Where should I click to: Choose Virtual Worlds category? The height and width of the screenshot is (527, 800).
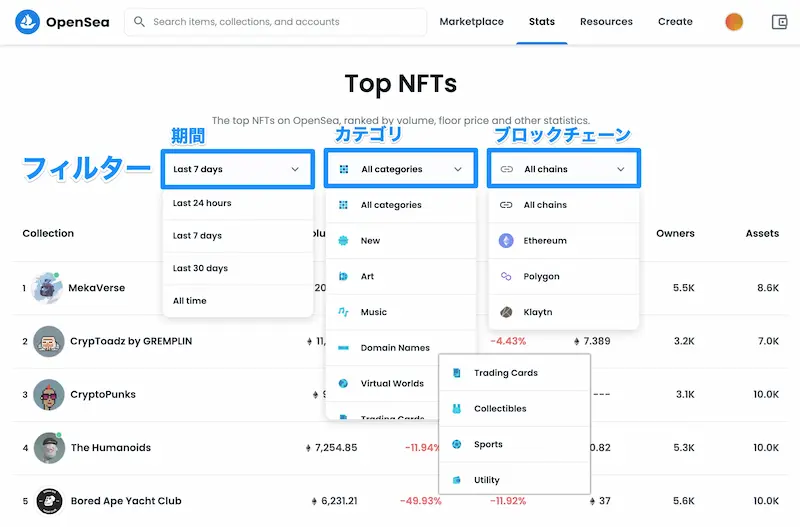(383, 384)
